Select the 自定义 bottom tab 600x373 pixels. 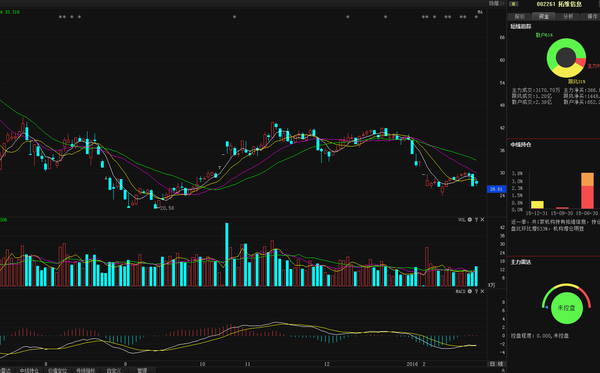point(114,370)
